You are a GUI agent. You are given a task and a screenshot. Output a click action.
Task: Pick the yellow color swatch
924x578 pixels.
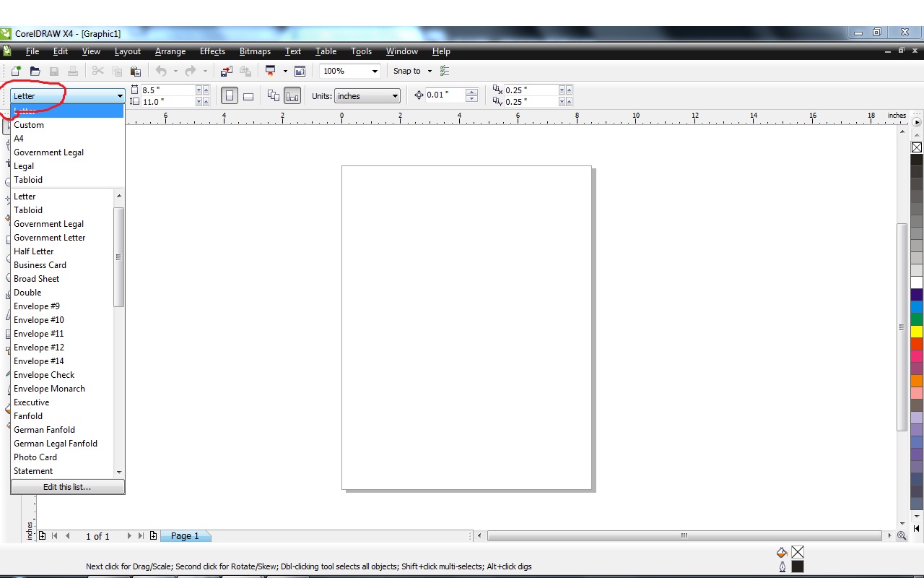tap(917, 332)
